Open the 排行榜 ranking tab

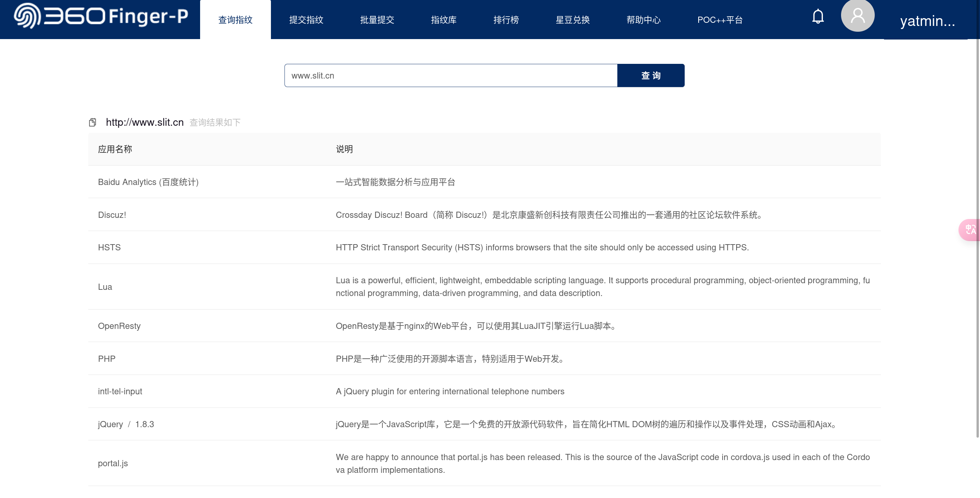[506, 20]
